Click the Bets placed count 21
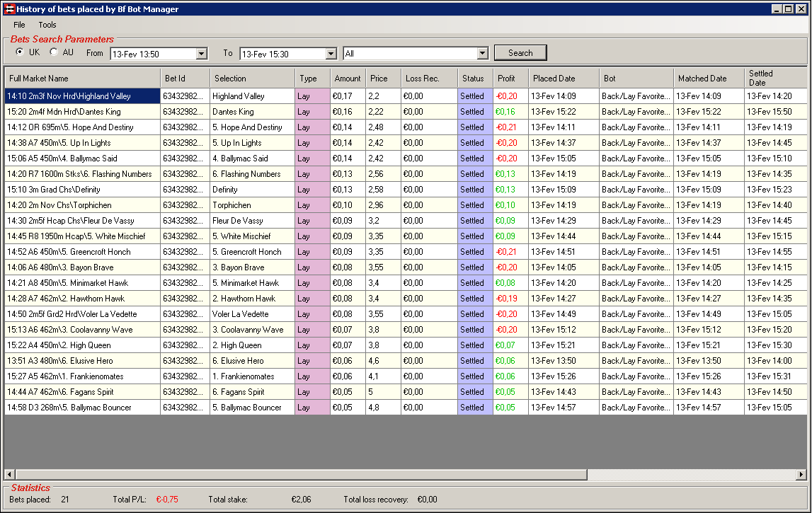Image resolution: width=812 pixels, height=513 pixels. tap(64, 500)
